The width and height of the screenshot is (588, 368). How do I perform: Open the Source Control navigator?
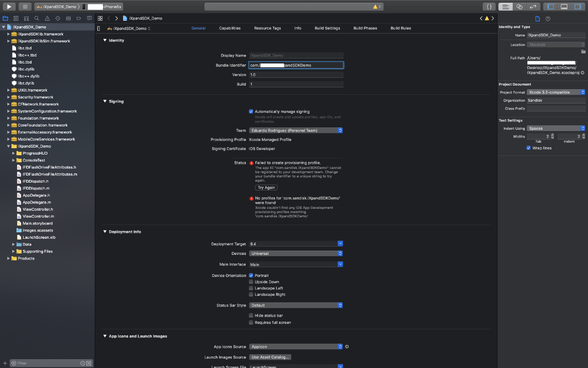[x=16, y=18]
